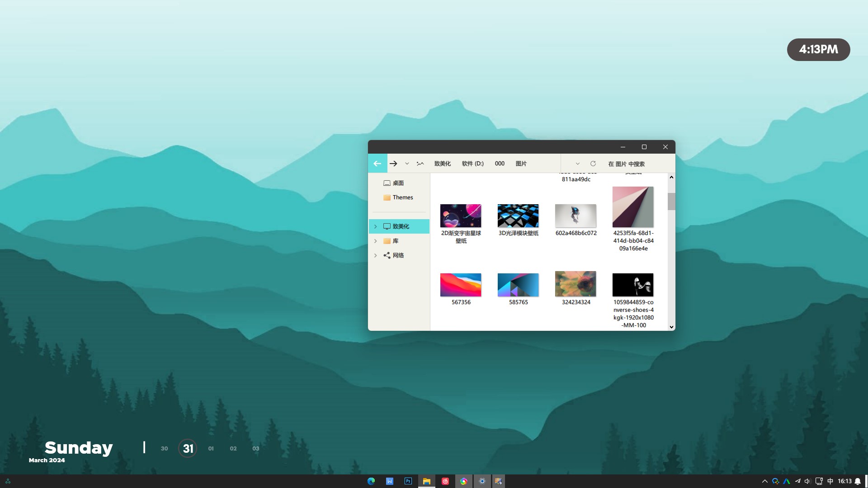Click the back arrow in Explorer
This screenshot has height=488, width=868.
(377, 164)
